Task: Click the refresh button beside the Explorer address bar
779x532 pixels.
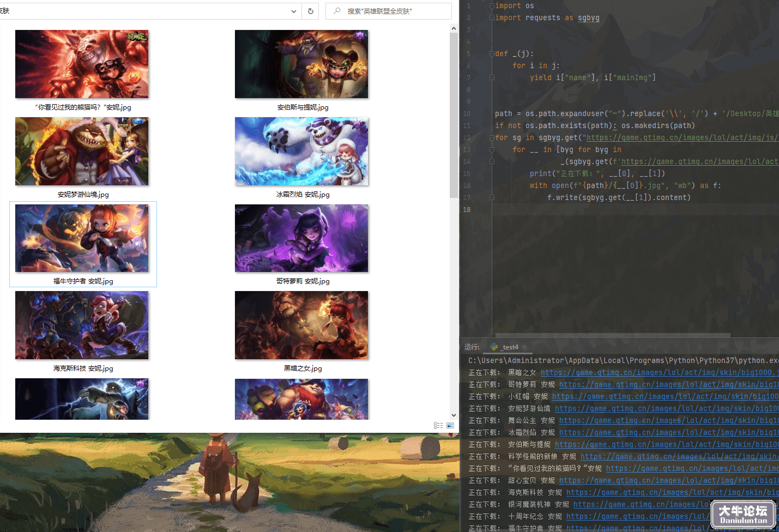Action: [x=311, y=11]
